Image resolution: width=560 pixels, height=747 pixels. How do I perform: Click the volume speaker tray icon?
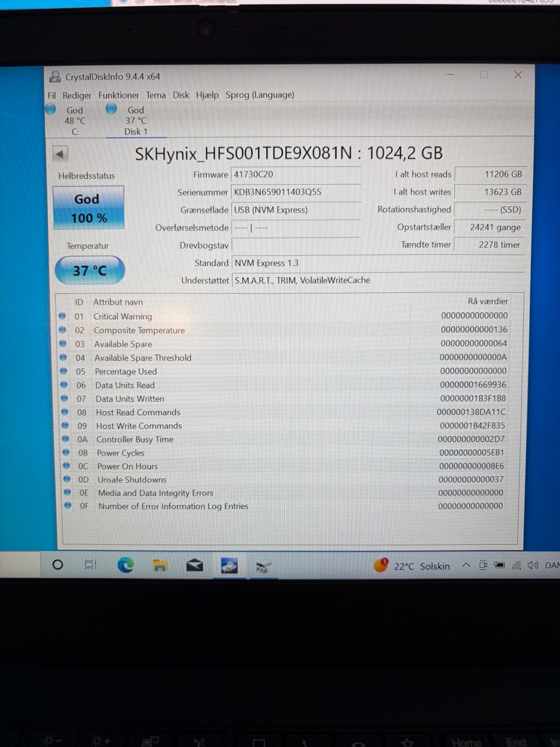(x=533, y=565)
